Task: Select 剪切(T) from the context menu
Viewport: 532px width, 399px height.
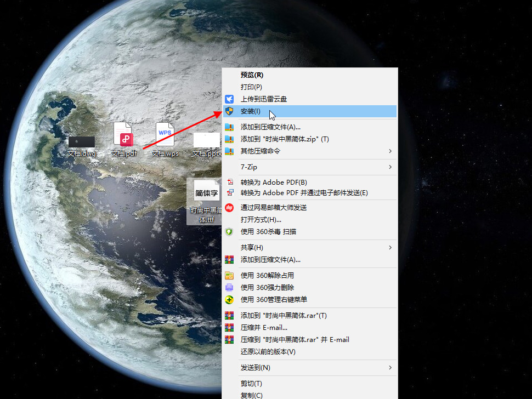Action: pyautogui.click(x=251, y=384)
